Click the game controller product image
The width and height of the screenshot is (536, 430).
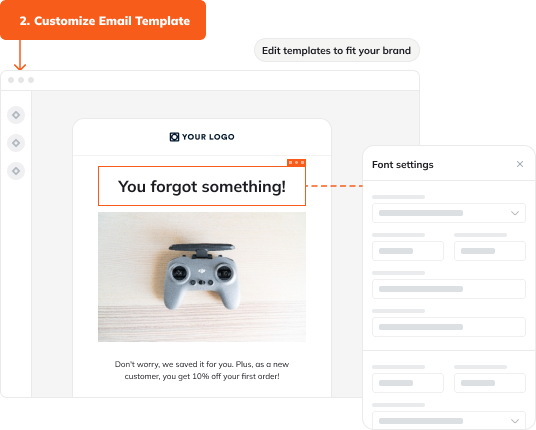(x=202, y=277)
